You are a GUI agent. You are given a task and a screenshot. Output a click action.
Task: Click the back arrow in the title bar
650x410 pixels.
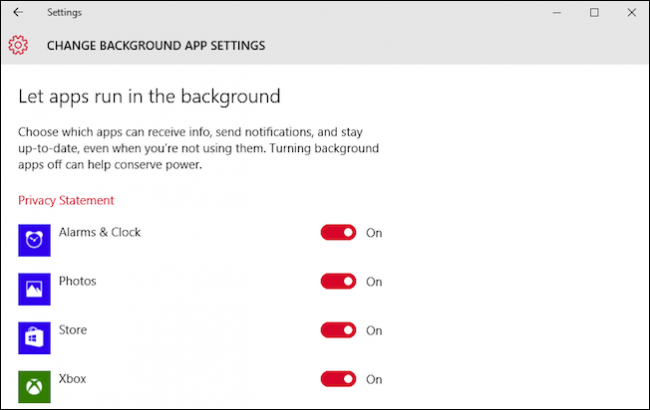(18, 13)
